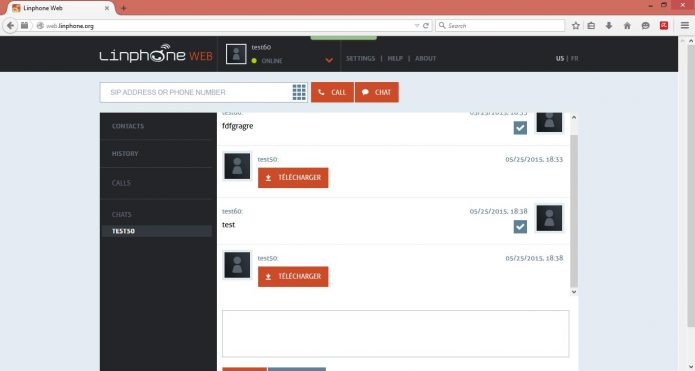Click chat scrollbar down arrow
The image size is (695, 371).
(574, 292)
